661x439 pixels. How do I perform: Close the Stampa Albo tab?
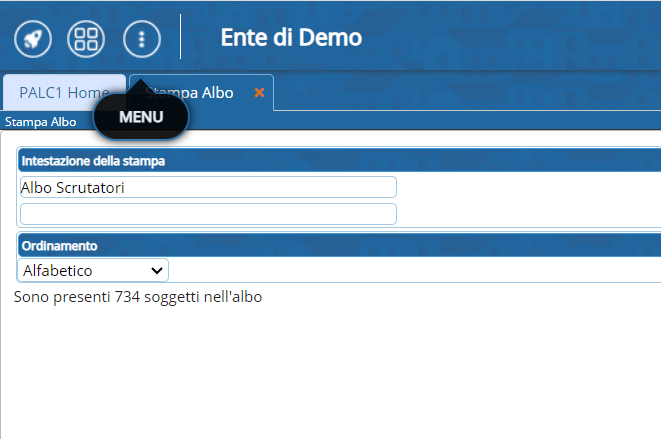pos(259,92)
